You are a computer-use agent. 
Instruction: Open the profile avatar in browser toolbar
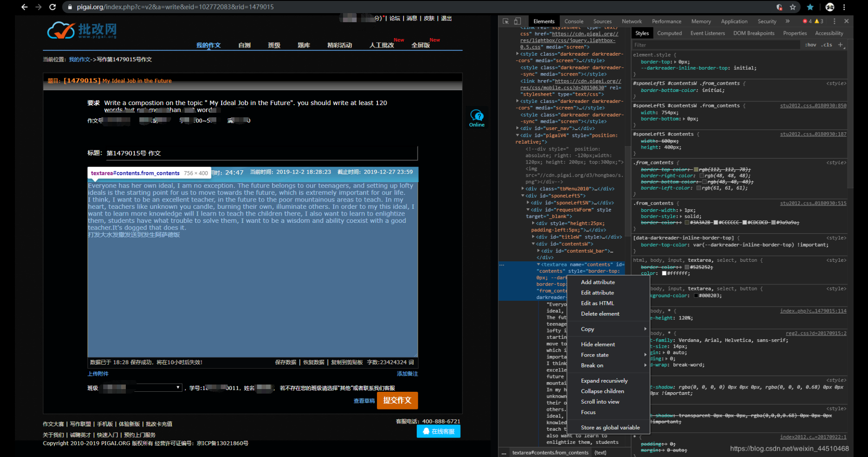tap(830, 7)
